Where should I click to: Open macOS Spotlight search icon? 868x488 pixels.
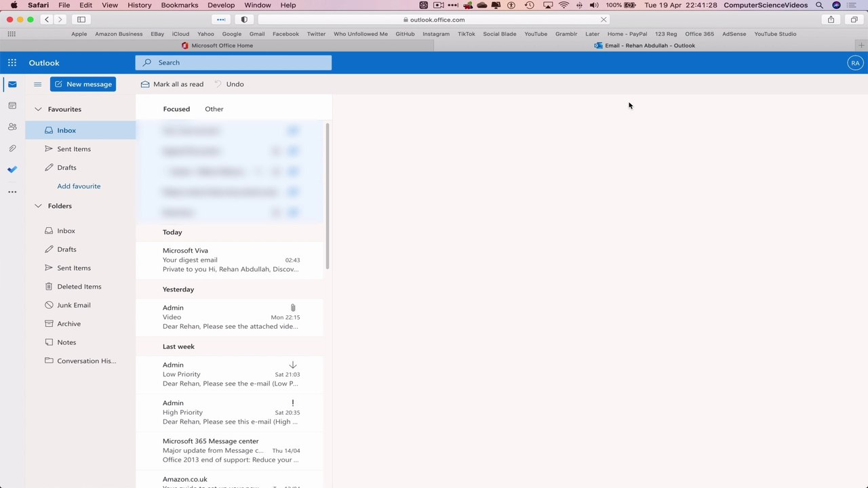click(x=819, y=5)
